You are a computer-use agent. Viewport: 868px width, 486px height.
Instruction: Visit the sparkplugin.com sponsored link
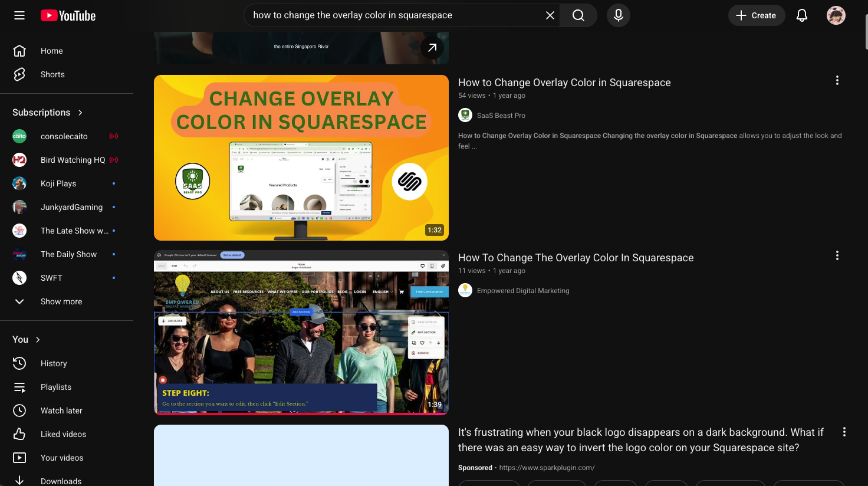[x=546, y=467]
